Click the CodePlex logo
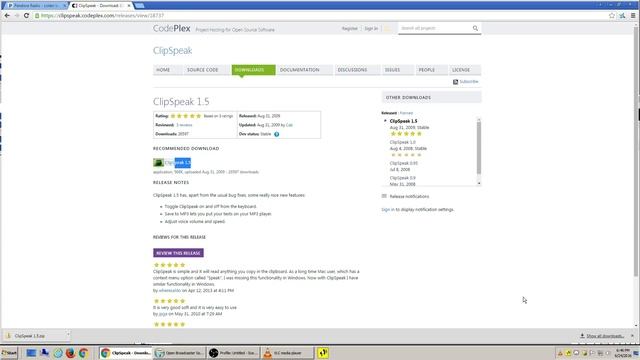The image size is (640, 360). click(x=172, y=29)
